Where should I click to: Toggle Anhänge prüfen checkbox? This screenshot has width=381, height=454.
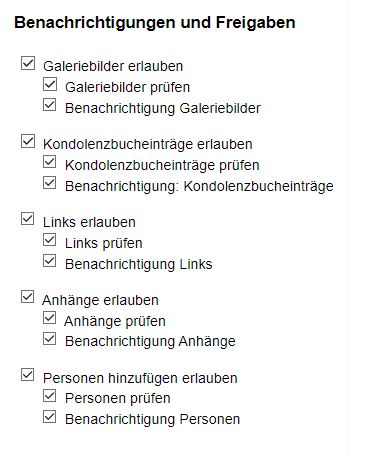tap(50, 318)
